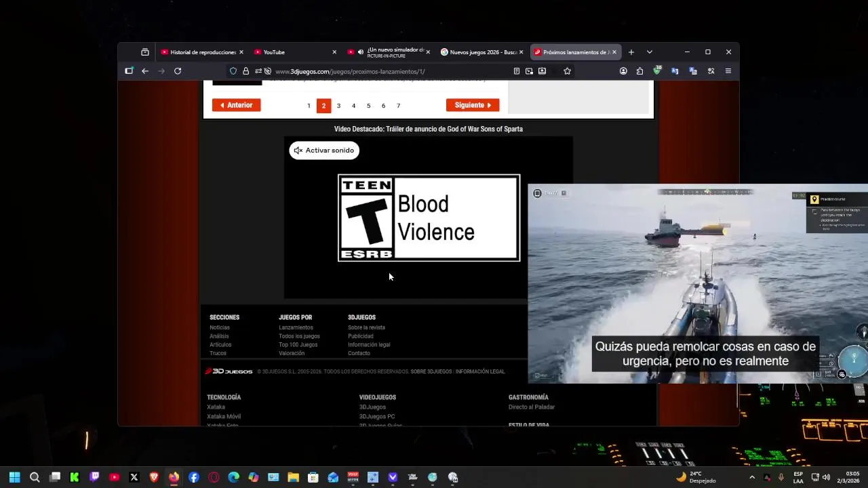Close the Nuevos juegos 2026 tab

(x=521, y=52)
